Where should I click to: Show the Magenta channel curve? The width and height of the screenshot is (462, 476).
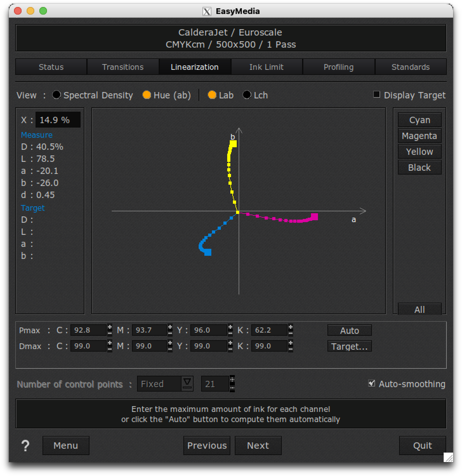point(419,136)
